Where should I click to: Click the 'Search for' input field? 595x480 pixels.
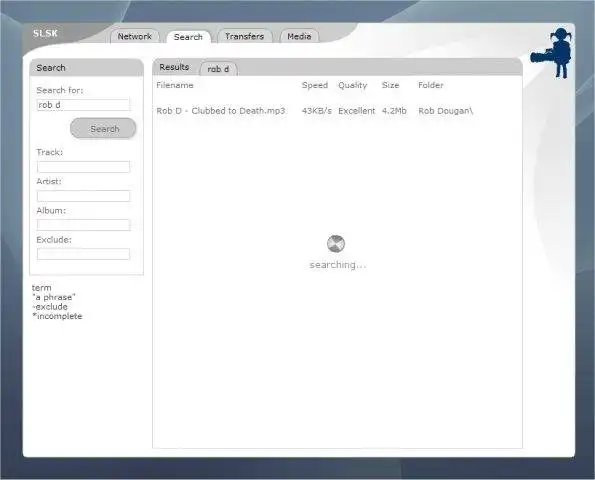click(83, 105)
